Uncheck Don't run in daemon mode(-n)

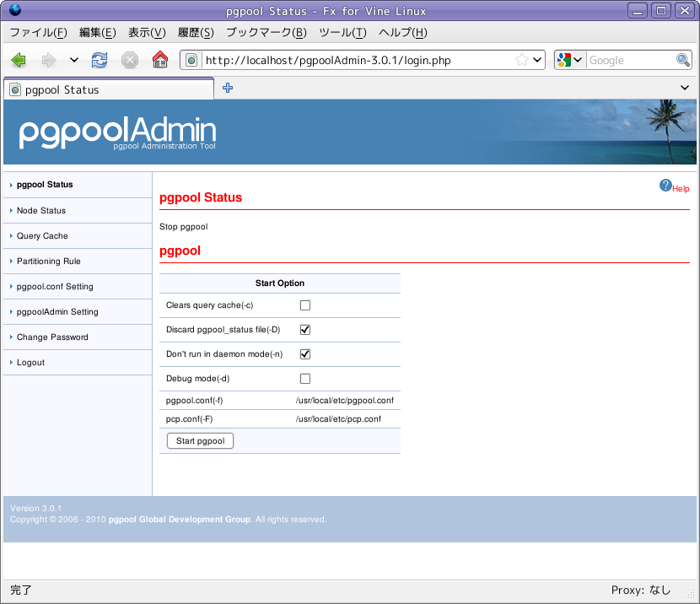pyautogui.click(x=305, y=354)
